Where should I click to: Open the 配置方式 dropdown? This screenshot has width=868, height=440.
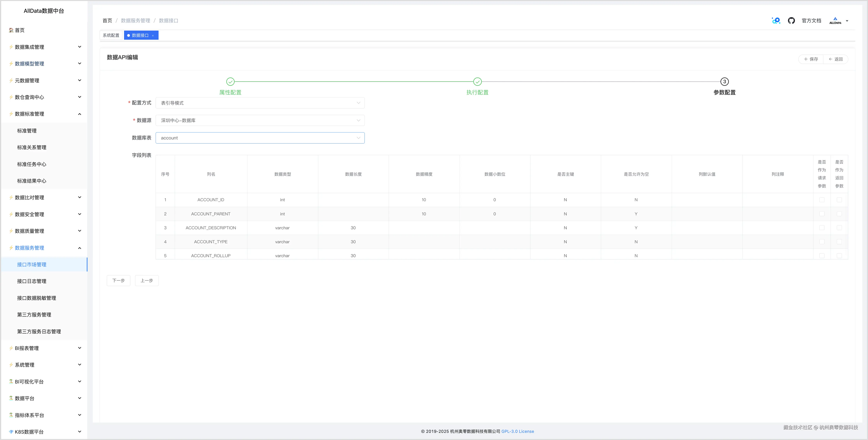point(260,103)
